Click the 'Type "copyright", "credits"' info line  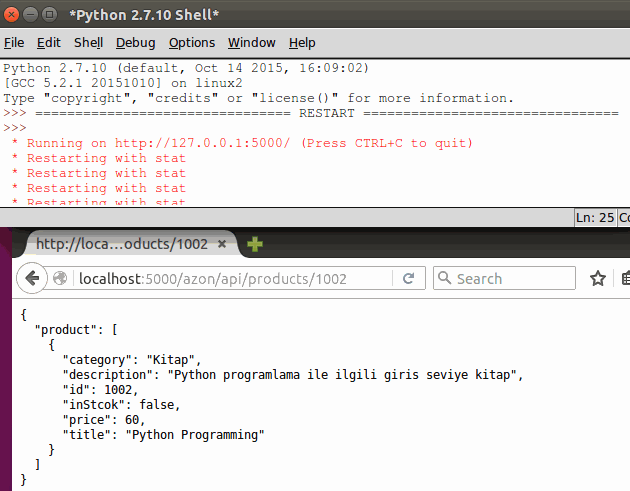(258, 98)
